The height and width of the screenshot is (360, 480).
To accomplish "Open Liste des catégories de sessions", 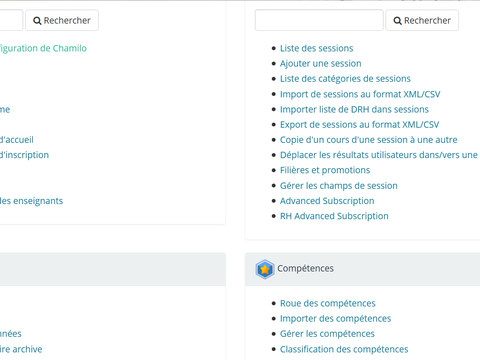I will tap(345, 79).
